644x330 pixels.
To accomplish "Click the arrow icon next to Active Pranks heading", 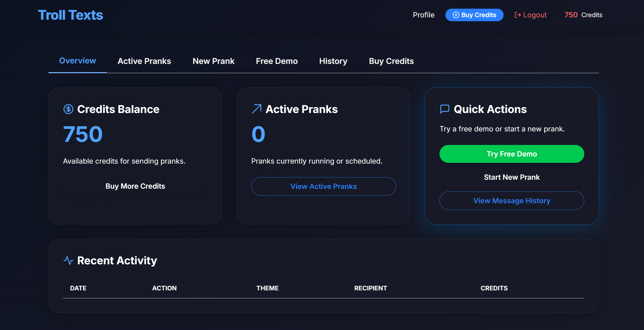I will (257, 109).
